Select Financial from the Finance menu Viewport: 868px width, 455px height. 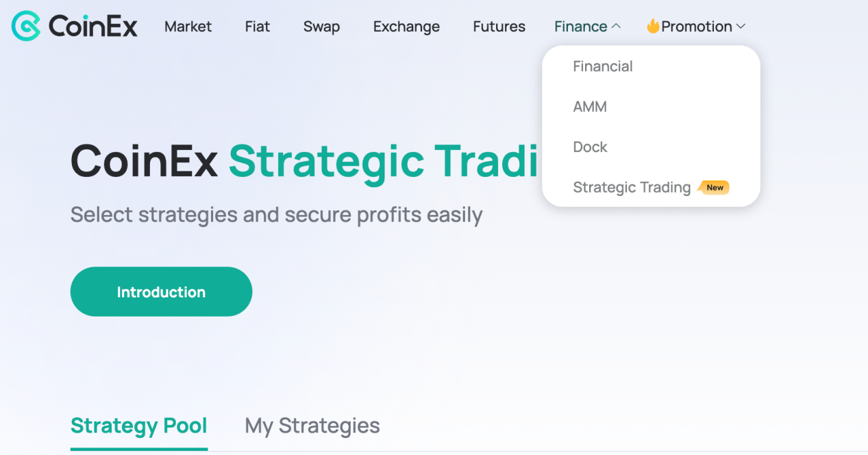(603, 66)
